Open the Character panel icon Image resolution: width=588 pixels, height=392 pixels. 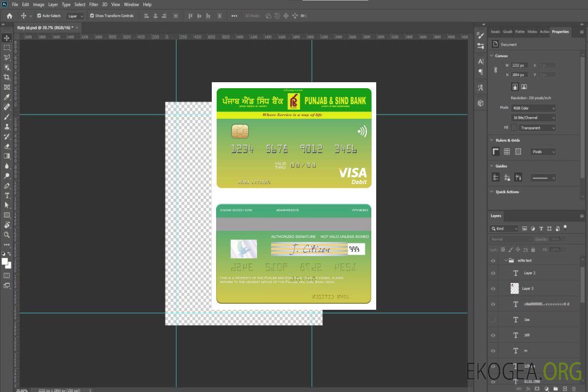[481, 61]
